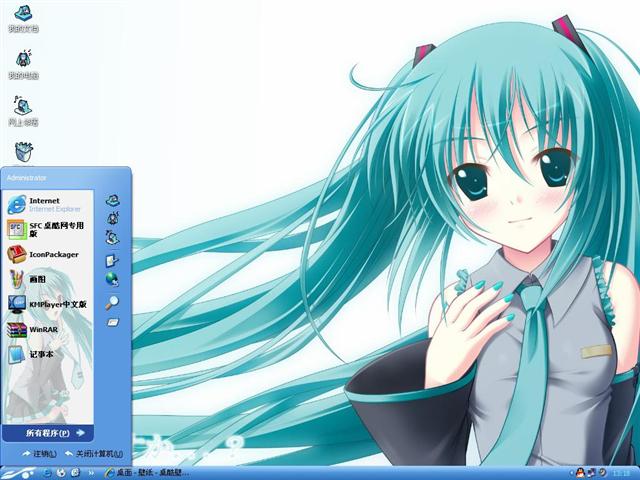Launch WinRAR from the Start menu

point(48,329)
